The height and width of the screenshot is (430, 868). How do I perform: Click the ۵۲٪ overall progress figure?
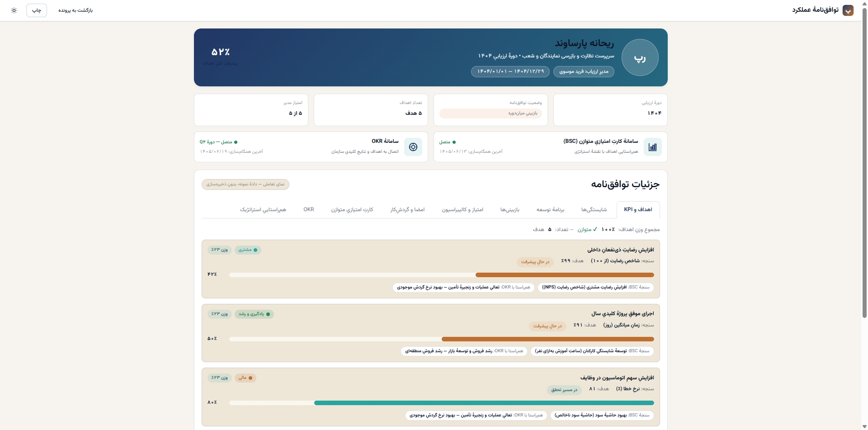pyautogui.click(x=221, y=52)
